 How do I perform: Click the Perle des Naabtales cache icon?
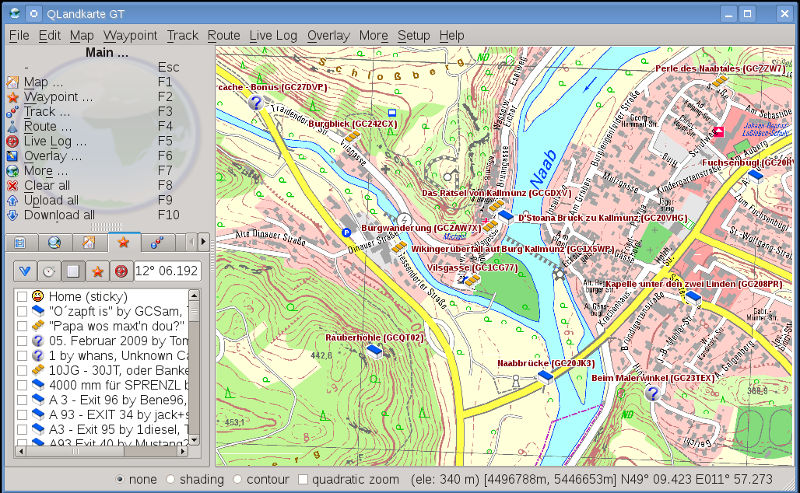click(x=720, y=81)
